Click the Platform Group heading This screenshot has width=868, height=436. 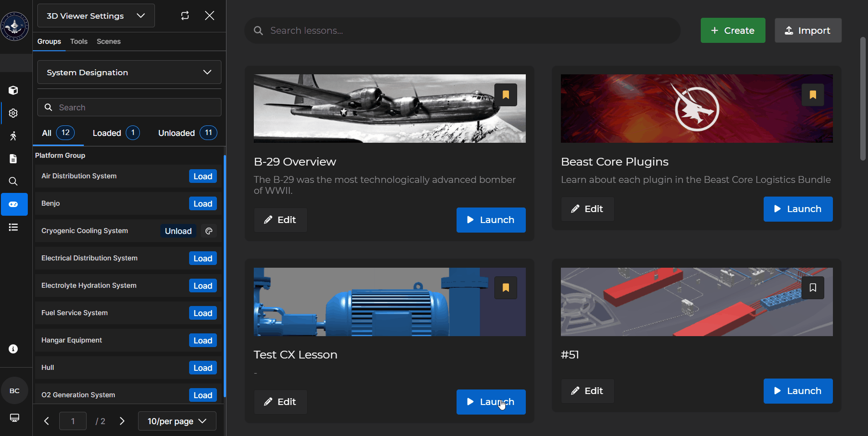tap(60, 156)
